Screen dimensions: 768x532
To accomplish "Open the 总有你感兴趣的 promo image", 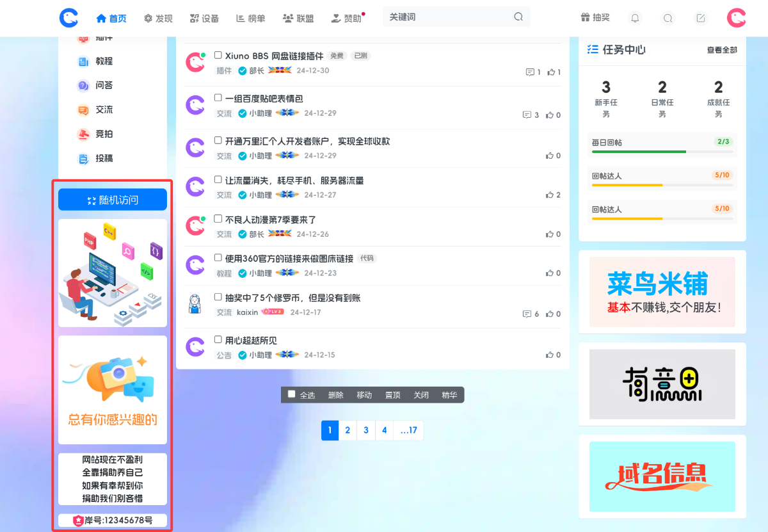I will 113,390.
